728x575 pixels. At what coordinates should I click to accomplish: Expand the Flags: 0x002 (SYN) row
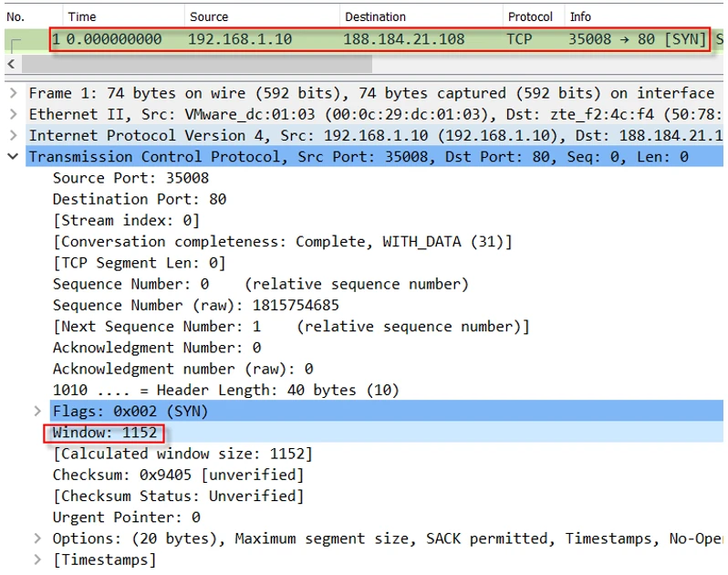[x=37, y=412]
